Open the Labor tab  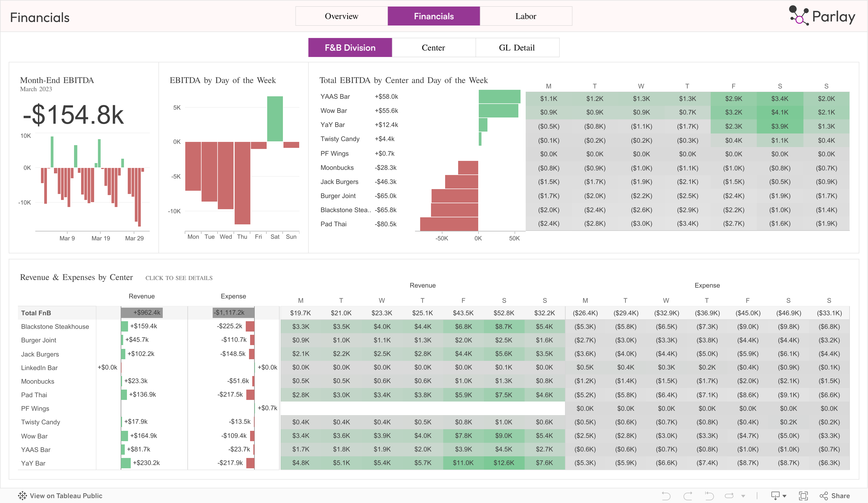526,16
